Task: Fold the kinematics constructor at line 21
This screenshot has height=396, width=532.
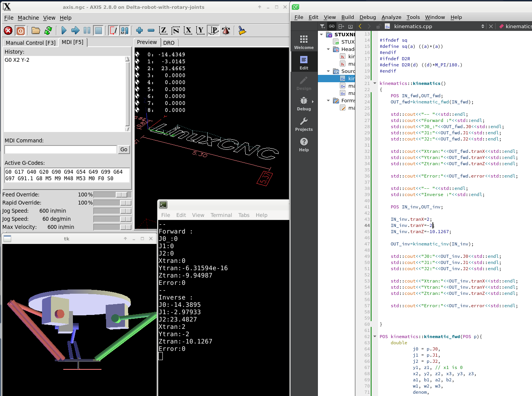Action: 375,83
